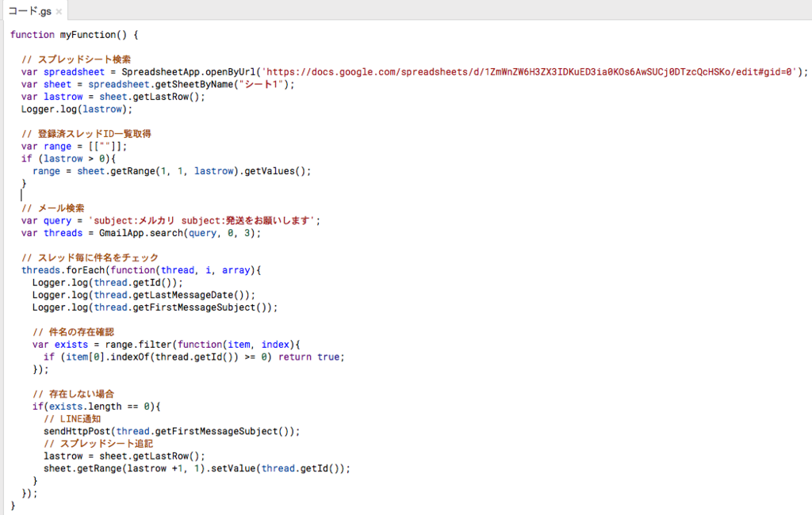Click the sheet.getRange getValues line
The width and height of the screenshot is (812, 515).
pos(172,171)
